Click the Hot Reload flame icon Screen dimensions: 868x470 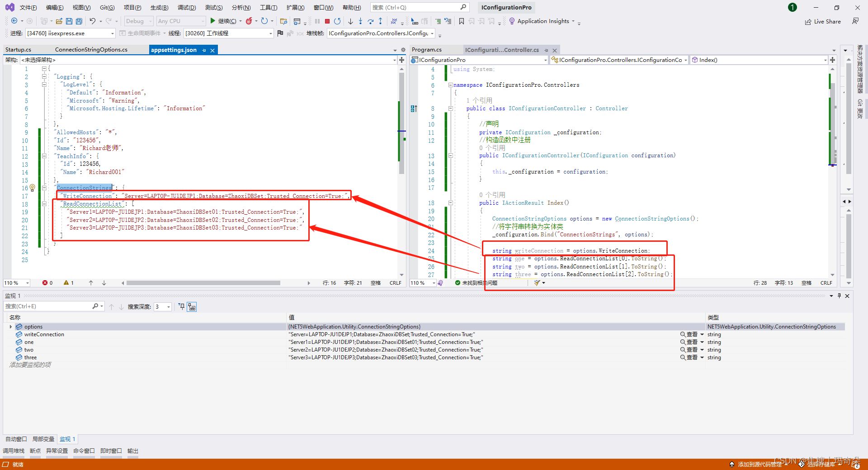pyautogui.click(x=249, y=21)
